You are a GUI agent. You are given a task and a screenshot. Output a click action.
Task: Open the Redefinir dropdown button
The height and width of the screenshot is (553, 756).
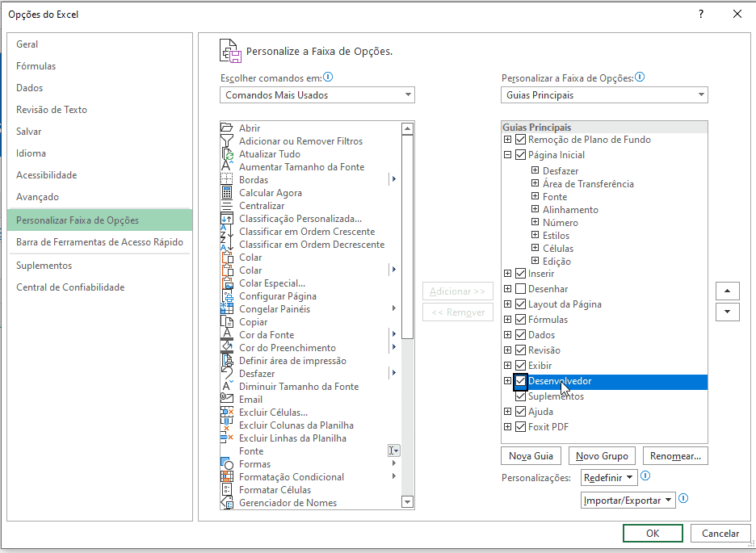[608, 478]
